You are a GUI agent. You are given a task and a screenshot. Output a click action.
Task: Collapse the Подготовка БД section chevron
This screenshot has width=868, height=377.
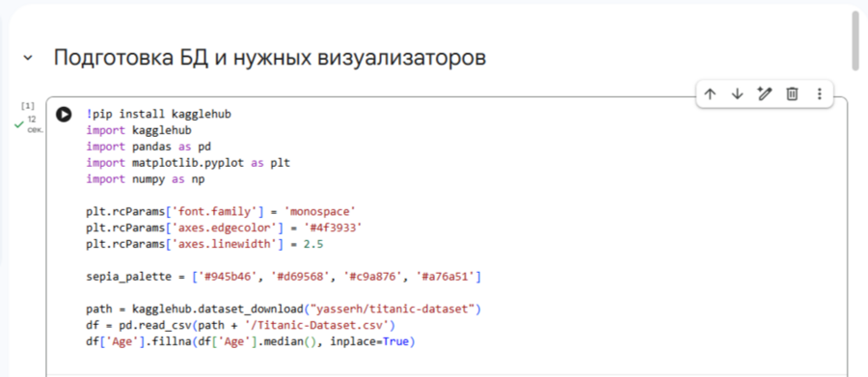point(28,58)
